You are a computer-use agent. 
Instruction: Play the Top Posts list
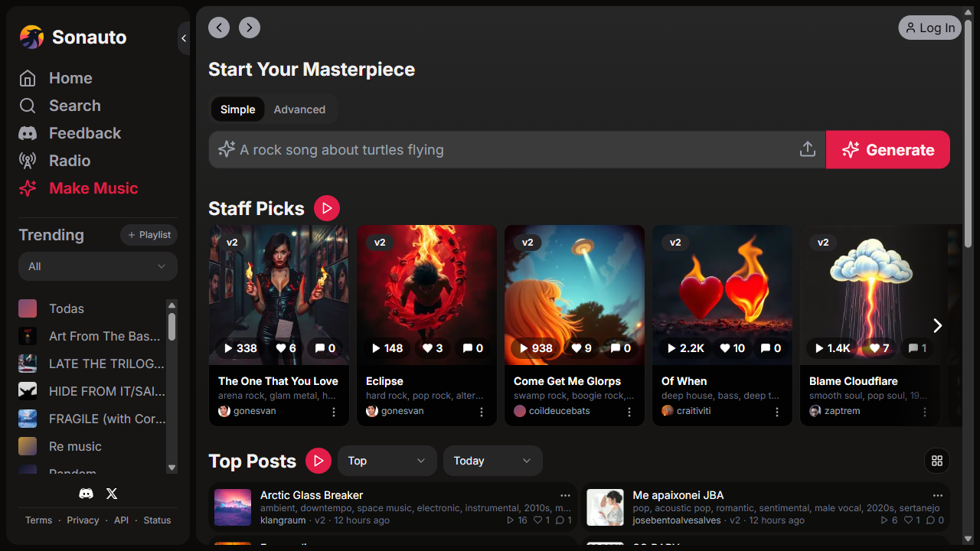point(318,461)
